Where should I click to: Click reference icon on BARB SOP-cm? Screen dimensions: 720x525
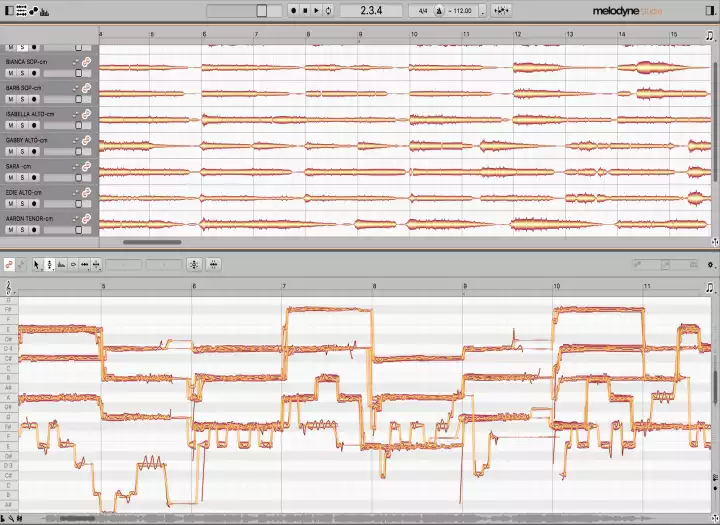[x=75, y=88]
